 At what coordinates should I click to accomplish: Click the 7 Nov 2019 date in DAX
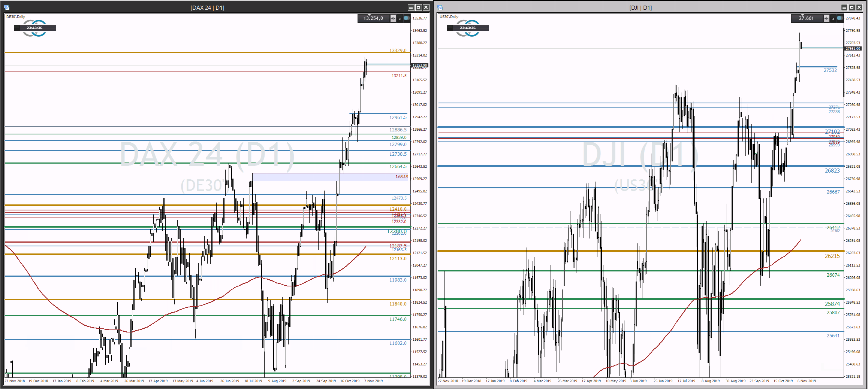tap(373, 381)
